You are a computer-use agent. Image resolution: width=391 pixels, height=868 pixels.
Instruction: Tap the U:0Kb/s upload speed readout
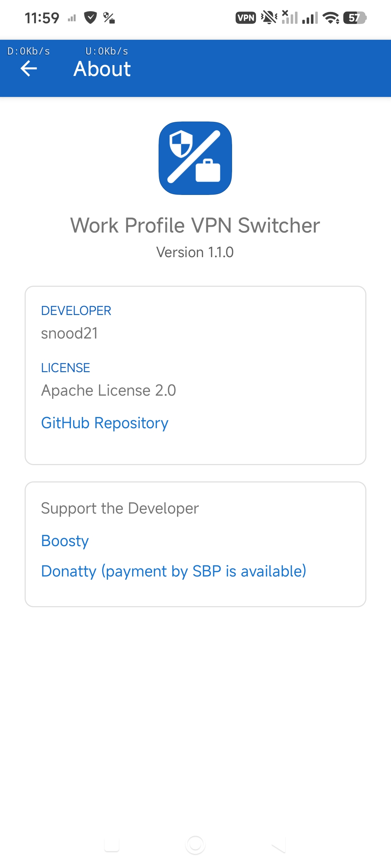[107, 51]
